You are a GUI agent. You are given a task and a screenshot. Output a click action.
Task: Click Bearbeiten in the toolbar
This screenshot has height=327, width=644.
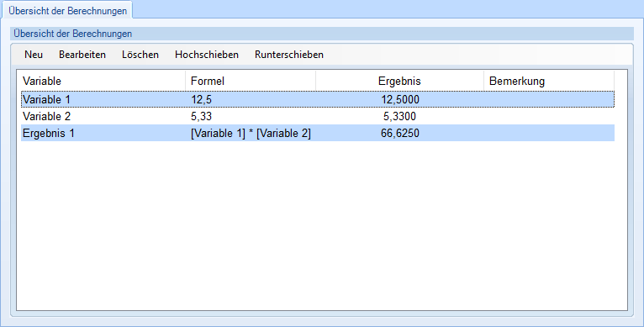coord(82,55)
